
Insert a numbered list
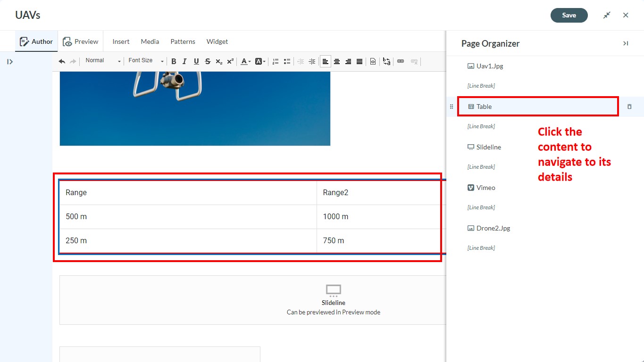click(276, 61)
